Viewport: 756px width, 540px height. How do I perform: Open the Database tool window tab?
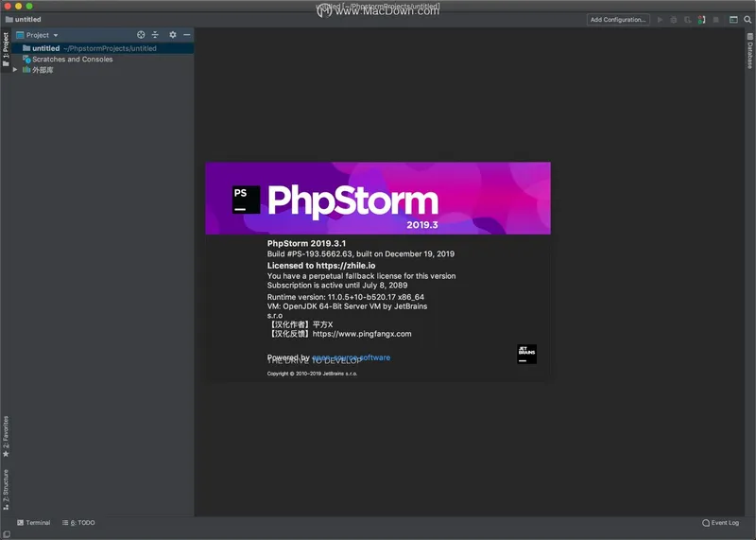tap(749, 51)
